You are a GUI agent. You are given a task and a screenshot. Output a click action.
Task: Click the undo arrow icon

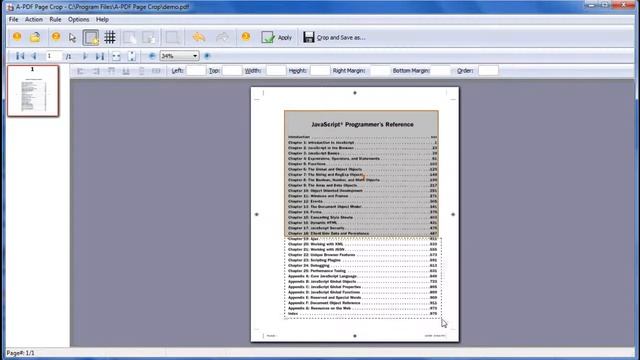pos(199,37)
